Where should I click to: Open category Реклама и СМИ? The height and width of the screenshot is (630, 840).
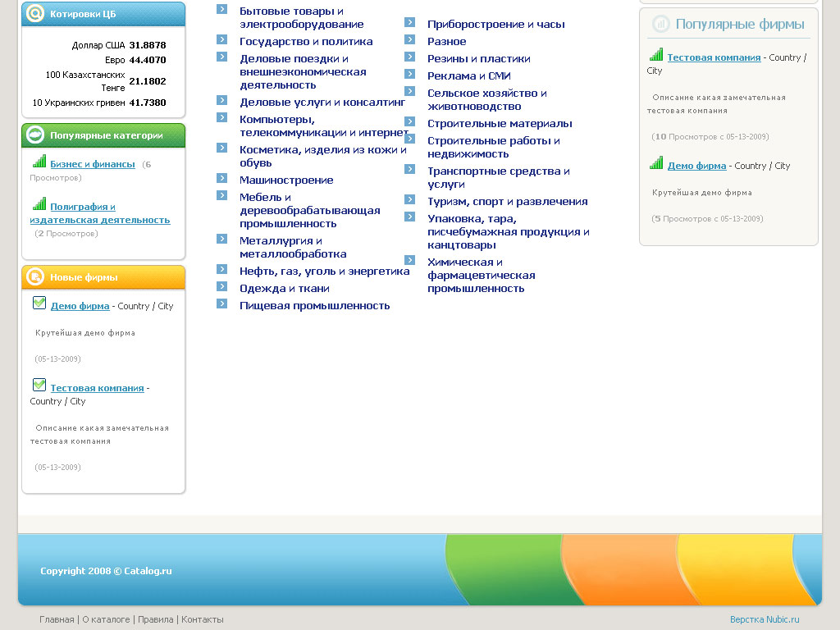click(x=468, y=76)
